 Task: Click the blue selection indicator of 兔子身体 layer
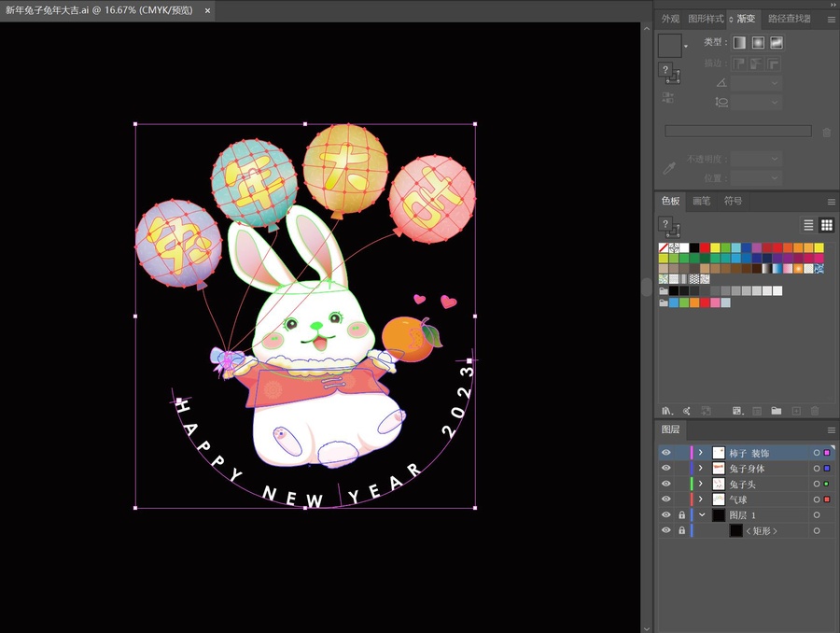[x=827, y=469]
